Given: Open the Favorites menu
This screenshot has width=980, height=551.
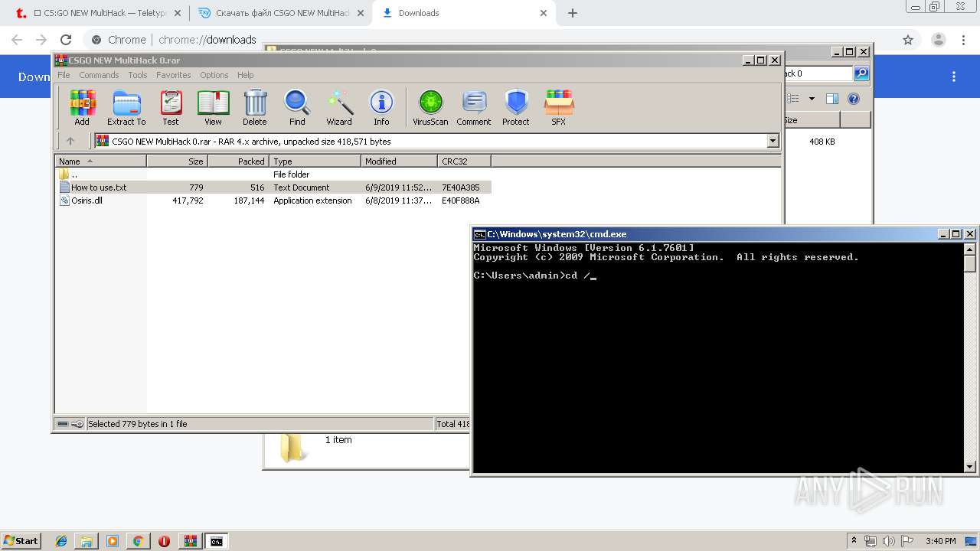Looking at the screenshot, I should point(174,75).
